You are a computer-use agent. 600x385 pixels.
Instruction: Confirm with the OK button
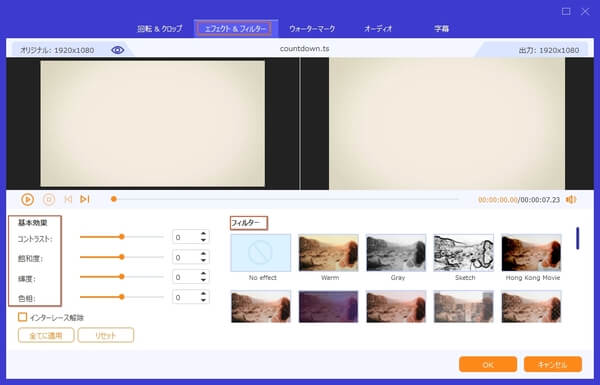[488, 364]
